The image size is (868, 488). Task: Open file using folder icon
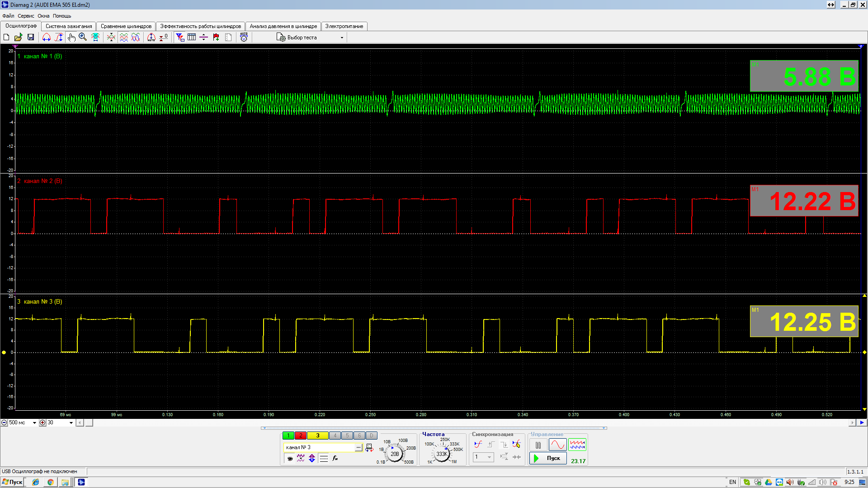pos(19,38)
